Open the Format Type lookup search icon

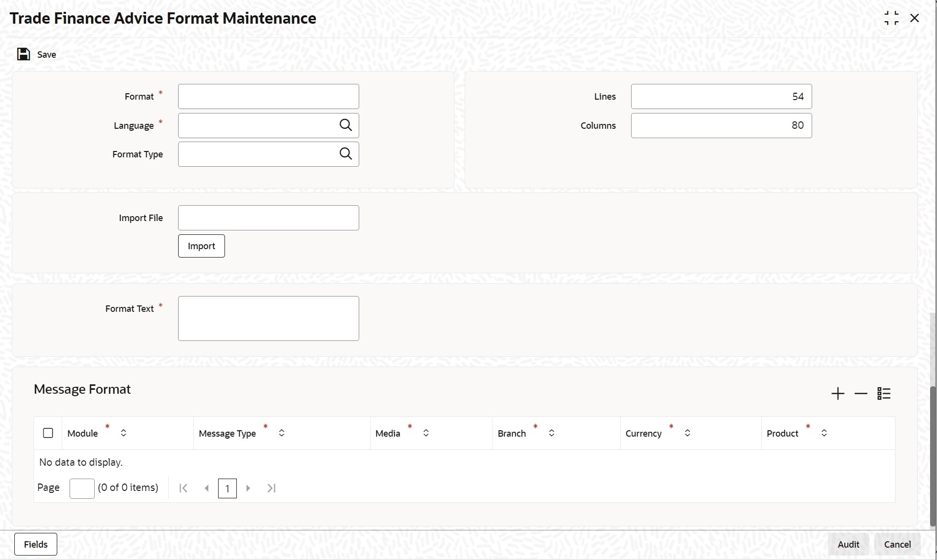[345, 153]
